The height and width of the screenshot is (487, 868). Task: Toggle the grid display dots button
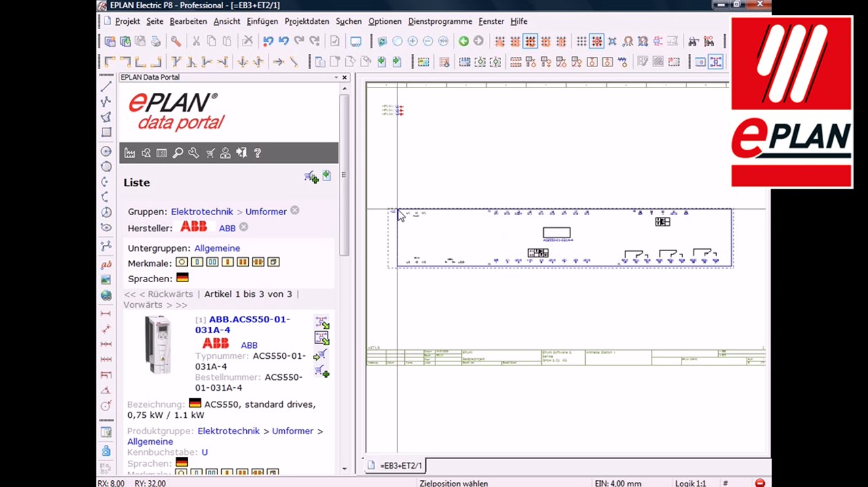581,41
